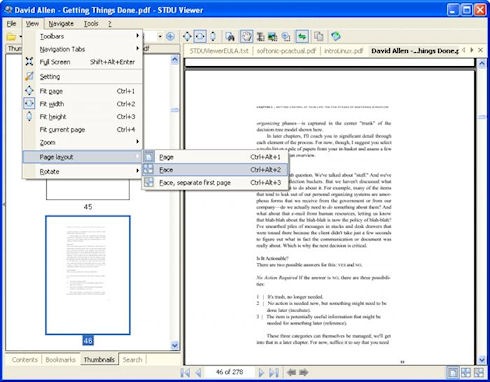
Task: Click the navigate forward arrow
Action: pos(304,372)
